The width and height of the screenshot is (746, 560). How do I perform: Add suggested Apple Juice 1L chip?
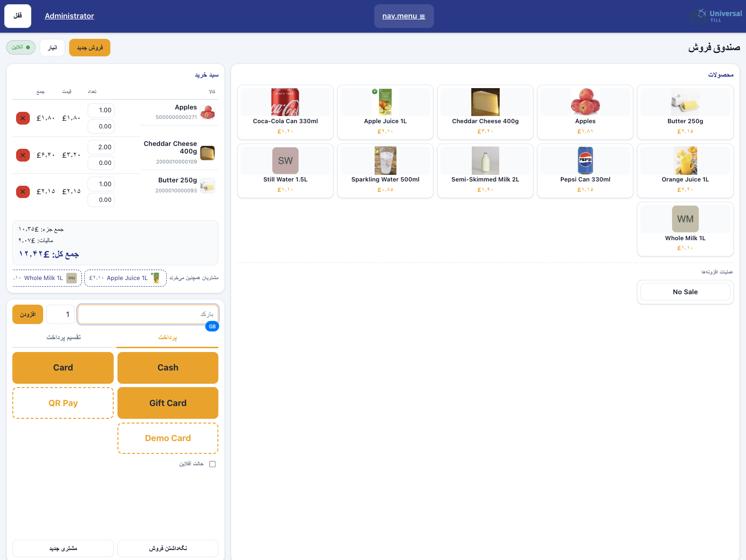pos(126,278)
